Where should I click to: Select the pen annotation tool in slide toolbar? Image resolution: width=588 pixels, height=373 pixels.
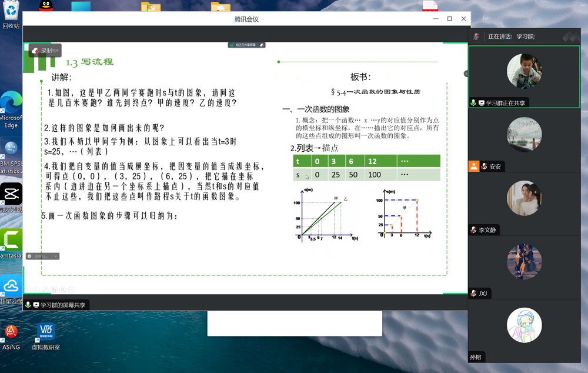point(45,289)
